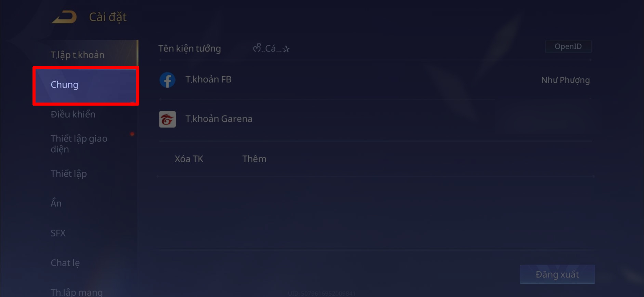Click the Garena logo icon
644x297 pixels.
(x=168, y=119)
